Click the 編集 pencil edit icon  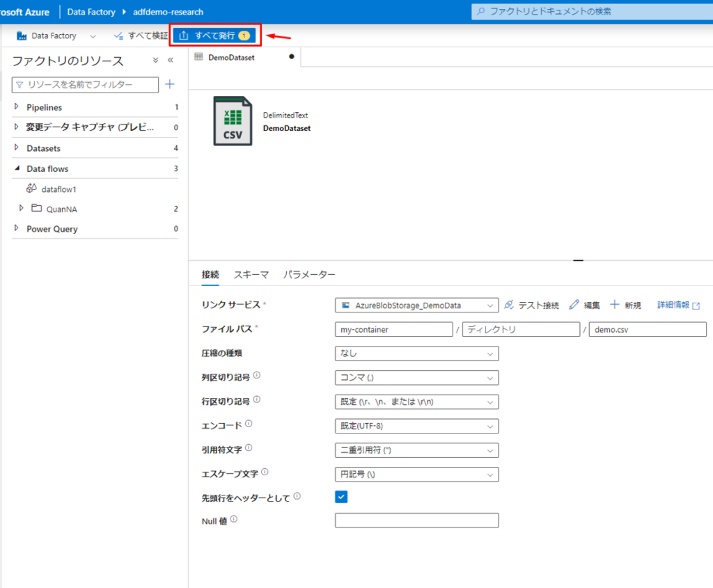(574, 305)
